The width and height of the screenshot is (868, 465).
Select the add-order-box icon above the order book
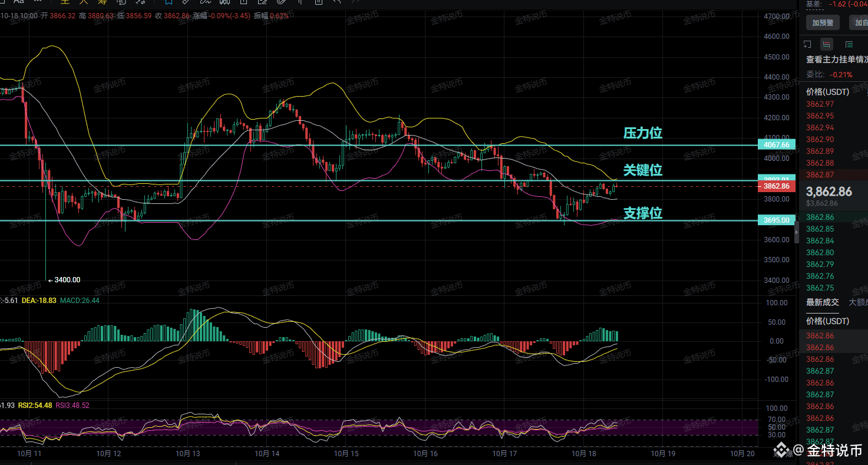(x=807, y=44)
